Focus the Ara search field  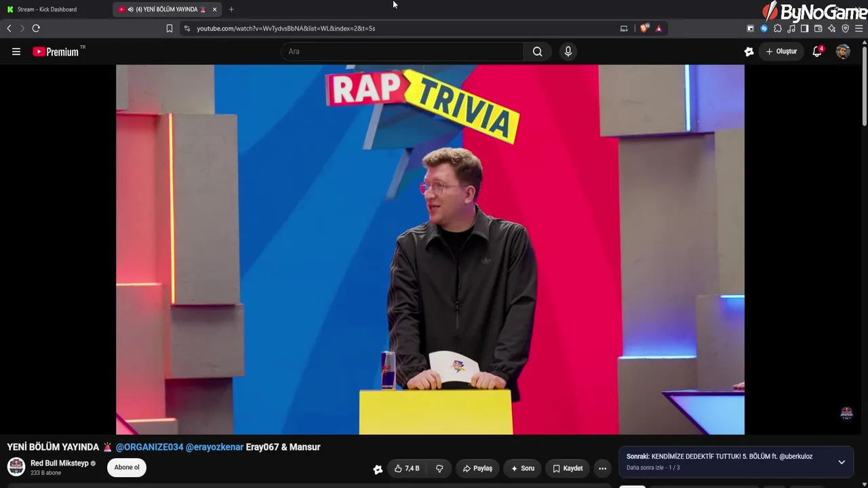click(402, 52)
